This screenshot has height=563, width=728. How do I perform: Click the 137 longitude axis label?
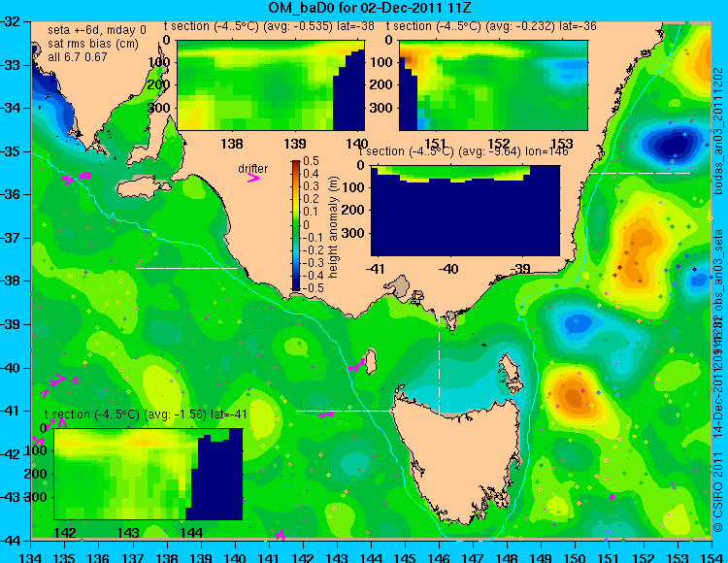click(133, 557)
